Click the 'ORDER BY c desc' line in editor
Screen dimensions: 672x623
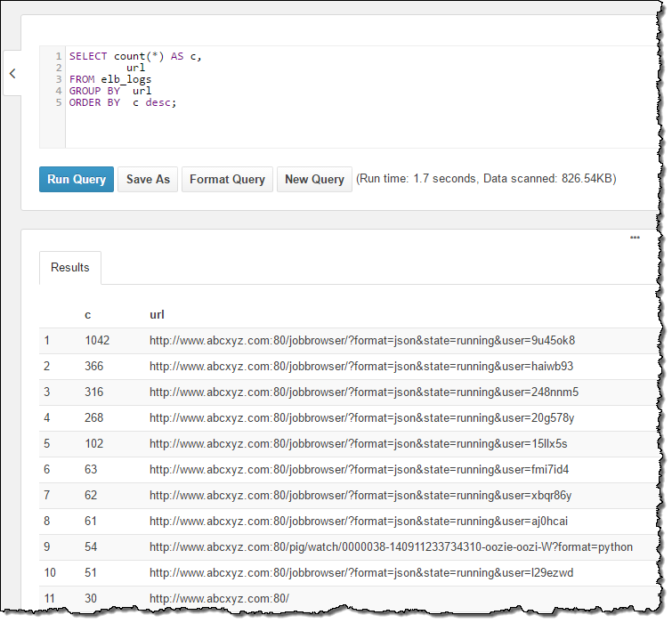123,102
